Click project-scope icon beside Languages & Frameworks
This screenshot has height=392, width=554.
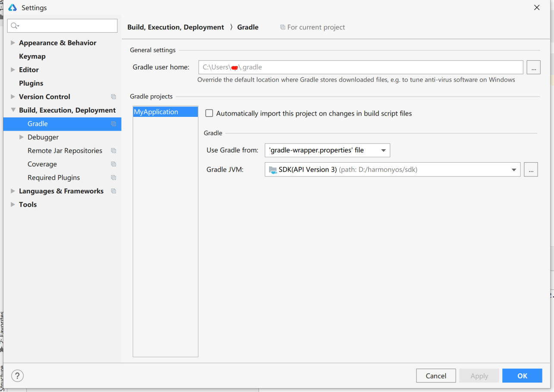[113, 191]
